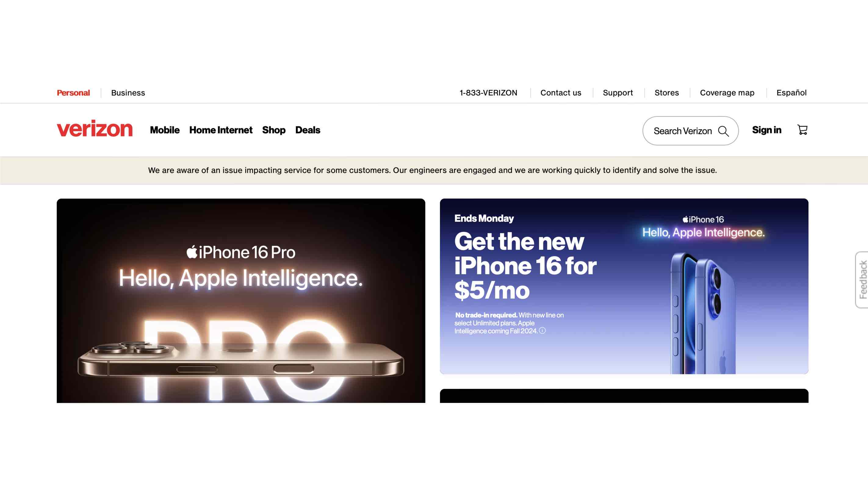Click the Stores link in header
Screen dimensions: 868x488
[667, 93]
